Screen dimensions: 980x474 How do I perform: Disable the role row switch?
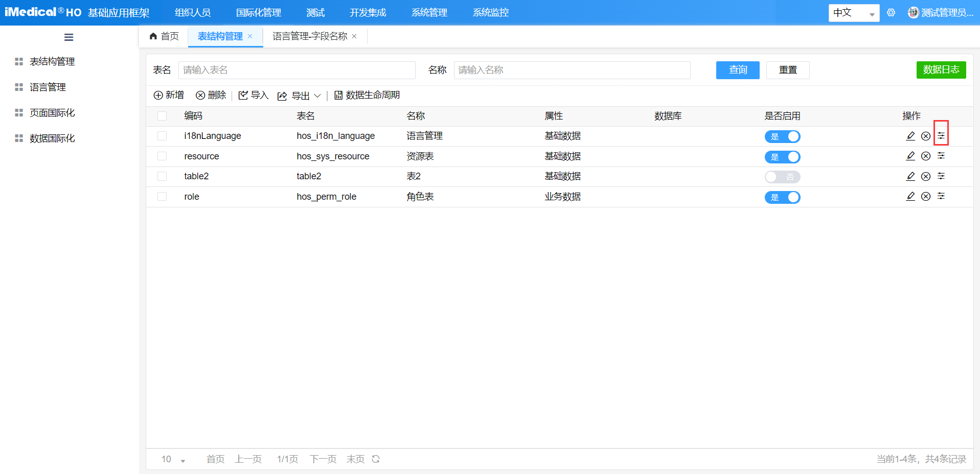pyautogui.click(x=782, y=197)
